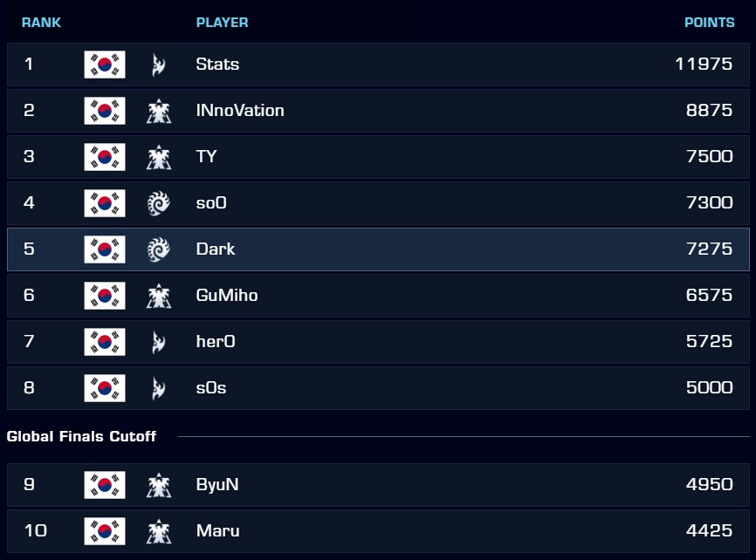Click the Terran race icon beside INnoVation
Screen dimensions: 756x560
click(x=159, y=111)
